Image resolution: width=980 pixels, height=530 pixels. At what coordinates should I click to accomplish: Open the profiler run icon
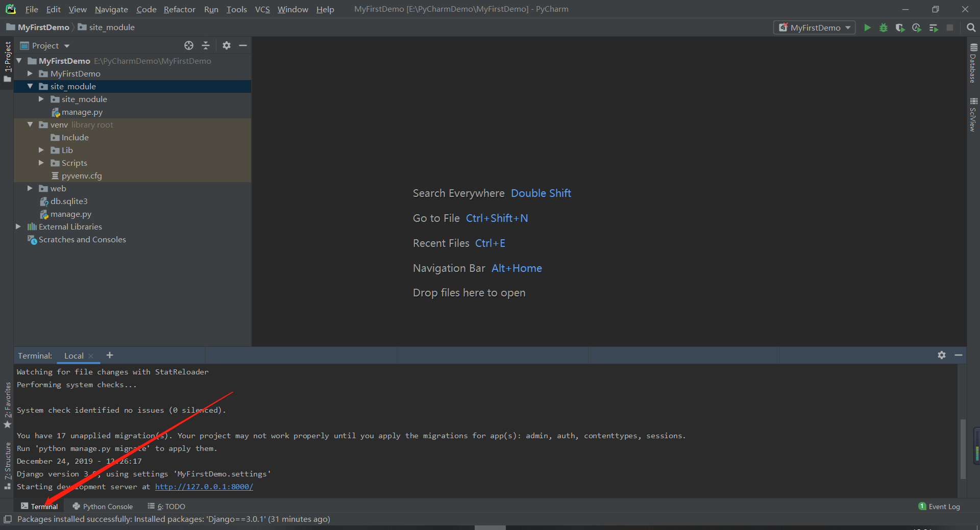[917, 28]
